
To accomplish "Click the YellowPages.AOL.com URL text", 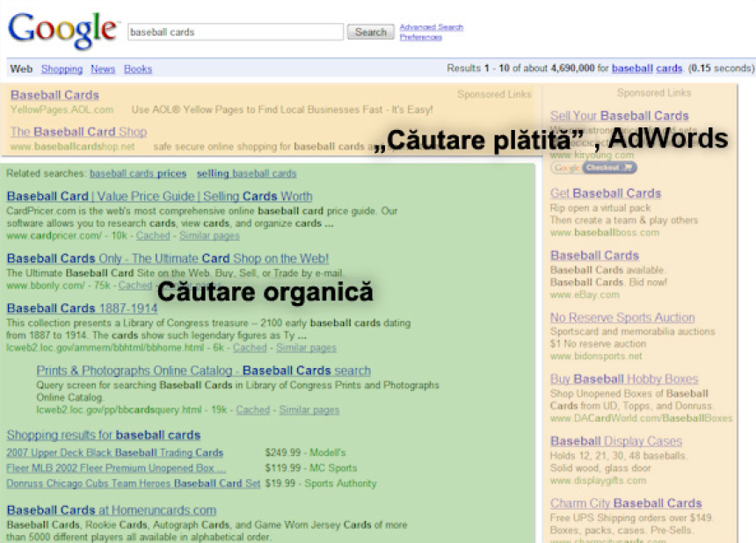I will click(x=62, y=109).
